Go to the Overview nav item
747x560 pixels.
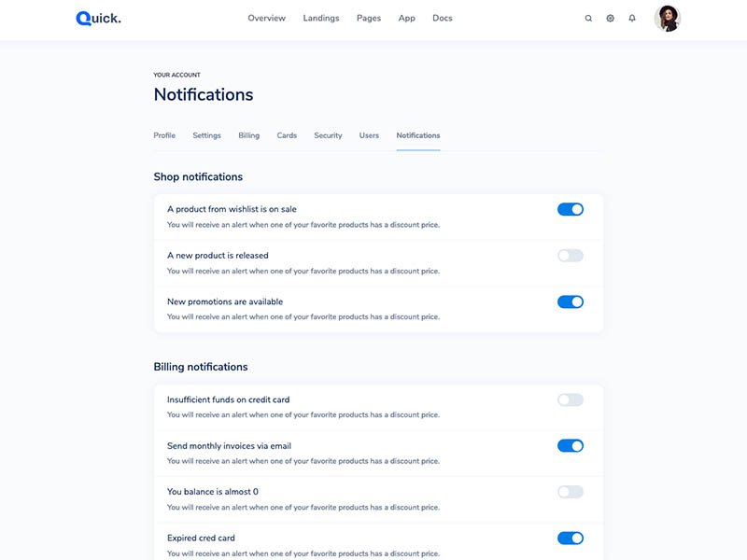tap(267, 18)
